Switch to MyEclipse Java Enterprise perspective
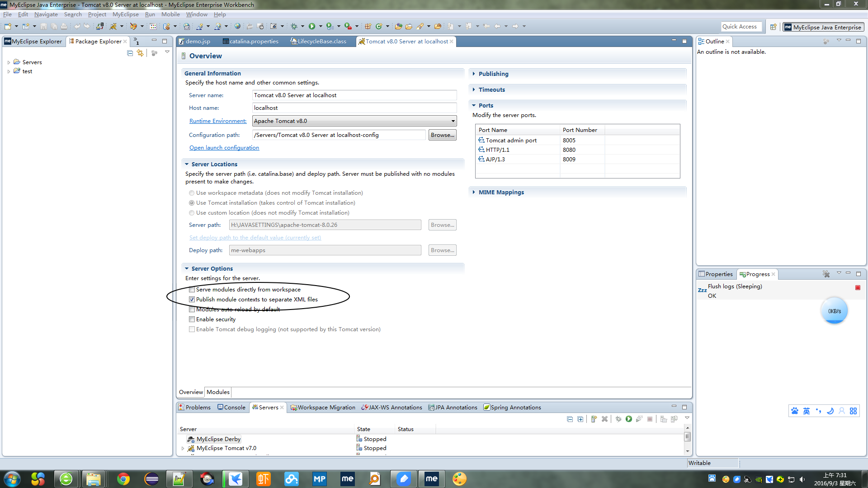 pos(823,27)
